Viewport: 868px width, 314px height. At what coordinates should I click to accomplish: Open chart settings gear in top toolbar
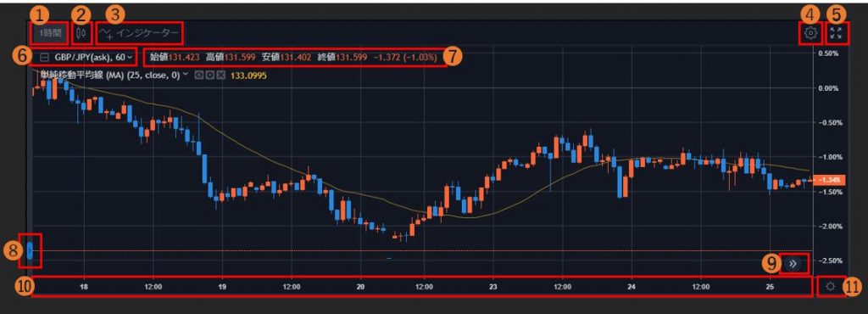pos(810,34)
